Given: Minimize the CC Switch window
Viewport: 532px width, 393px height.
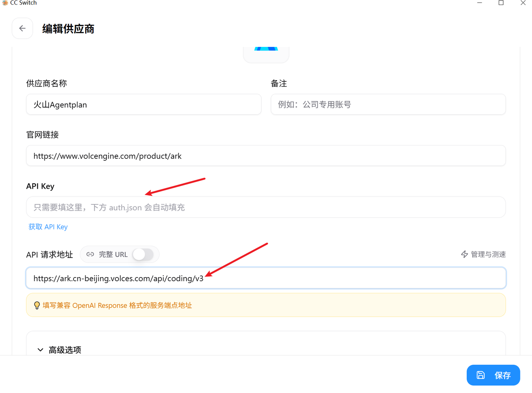Looking at the screenshot, I should coord(480,3).
